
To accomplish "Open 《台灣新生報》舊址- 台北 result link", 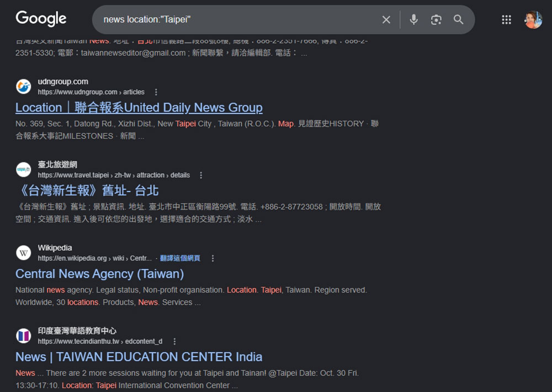I will (87, 190).
